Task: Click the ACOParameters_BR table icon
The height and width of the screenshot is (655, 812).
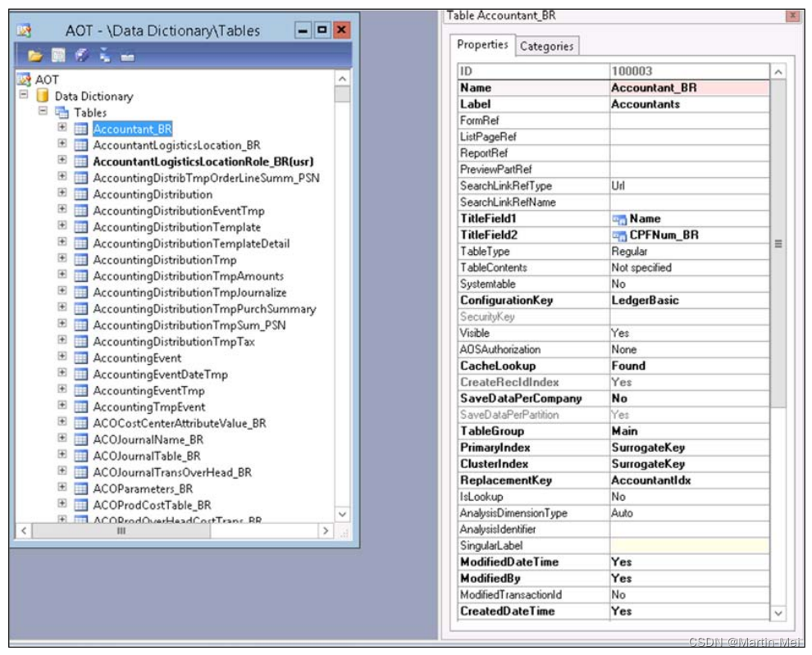Action: click(80, 489)
